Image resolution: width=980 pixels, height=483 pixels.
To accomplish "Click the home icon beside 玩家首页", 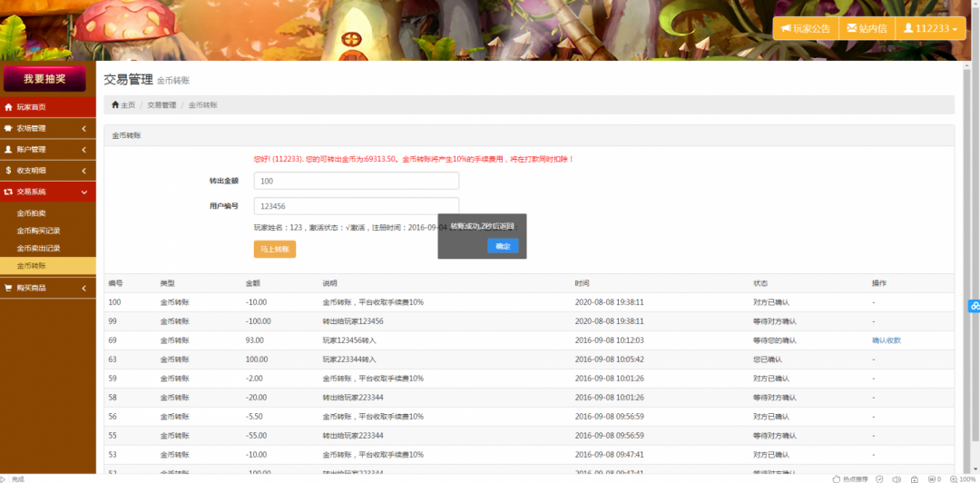I will pyautogui.click(x=9, y=107).
